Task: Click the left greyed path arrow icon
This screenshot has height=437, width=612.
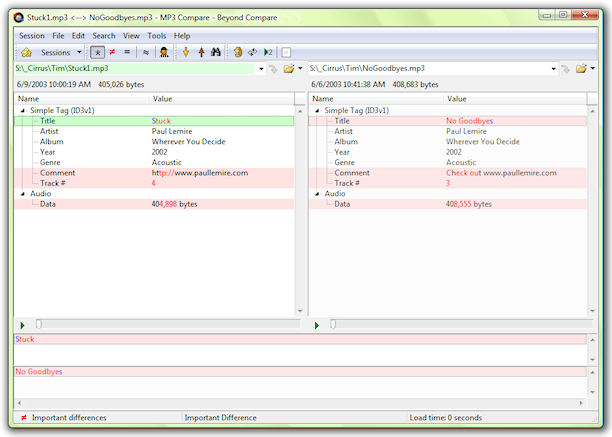Action: (273, 69)
